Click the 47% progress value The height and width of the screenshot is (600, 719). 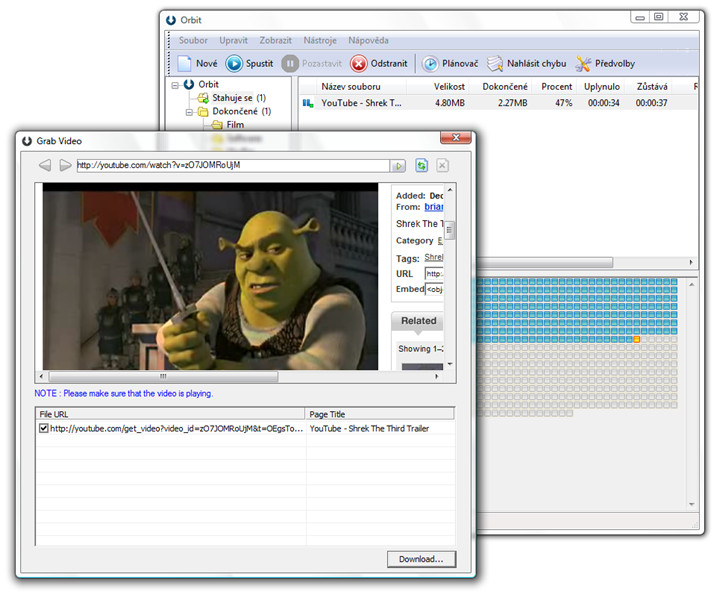(564, 103)
